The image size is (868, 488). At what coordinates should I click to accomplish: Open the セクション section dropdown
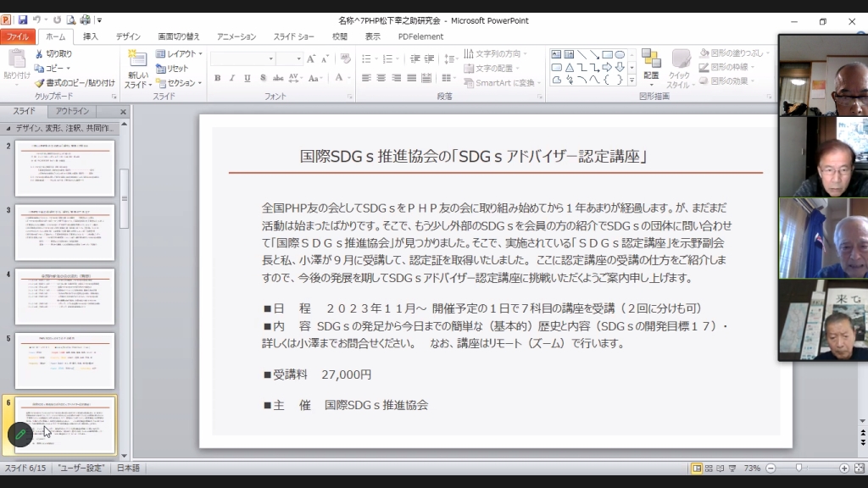[179, 83]
